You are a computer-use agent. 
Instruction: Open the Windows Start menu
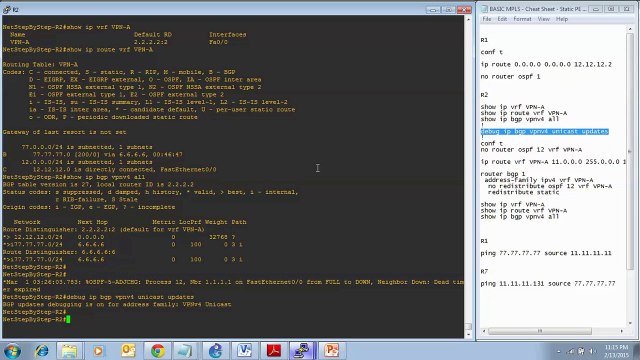(12, 351)
